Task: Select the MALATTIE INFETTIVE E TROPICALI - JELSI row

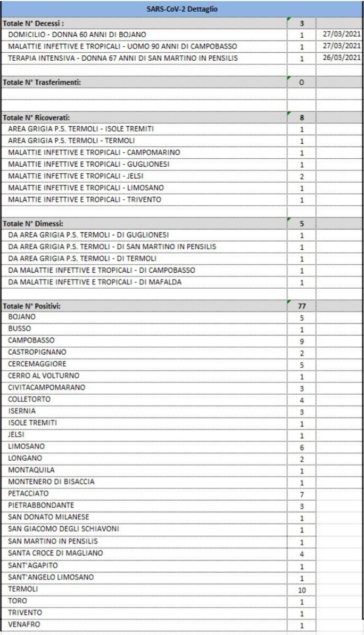Action: [181, 176]
